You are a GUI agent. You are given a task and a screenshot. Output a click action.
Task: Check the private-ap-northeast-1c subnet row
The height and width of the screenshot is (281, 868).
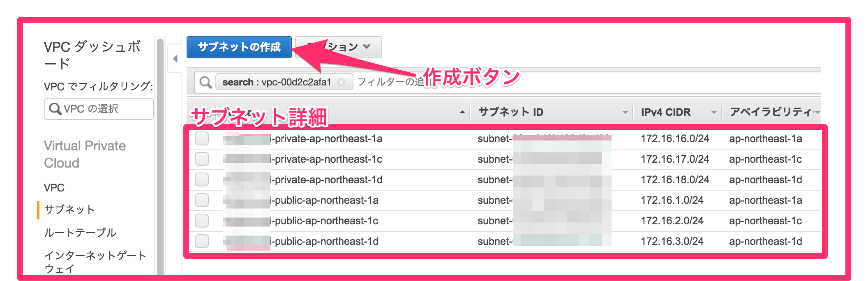pyautogui.click(x=202, y=159)
